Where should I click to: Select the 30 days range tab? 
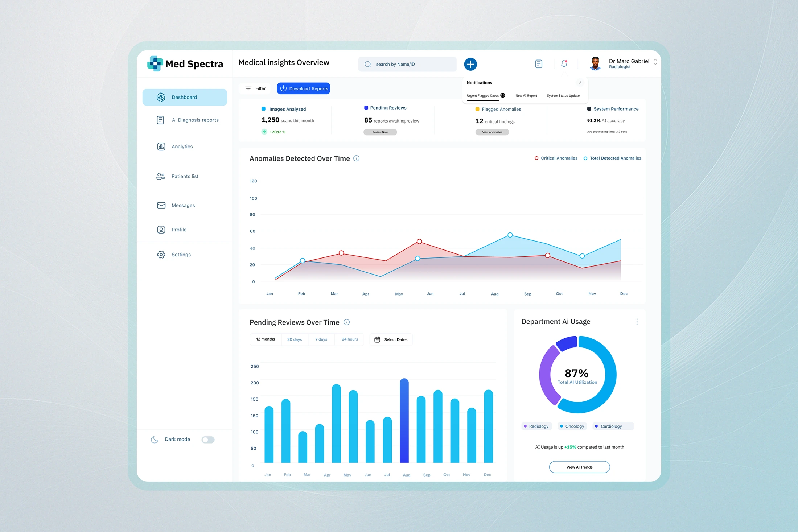295,339
